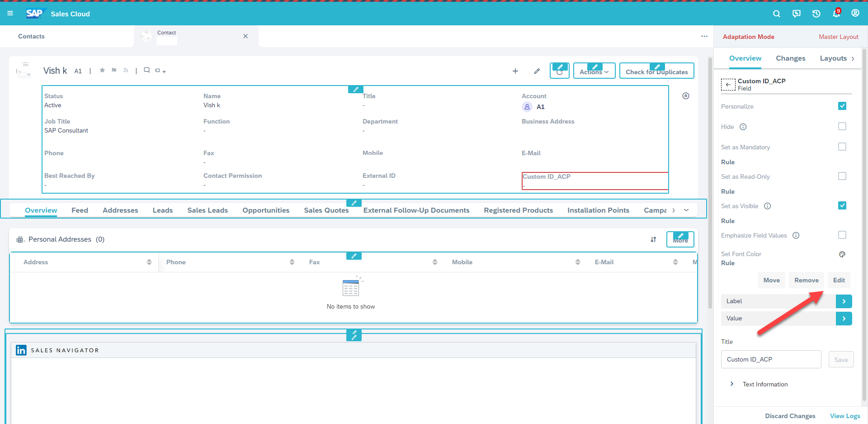Click the account icon beside A1
The height and width of the screenshot is (424, 868).
pyautogui.click(x=527, y=107)
